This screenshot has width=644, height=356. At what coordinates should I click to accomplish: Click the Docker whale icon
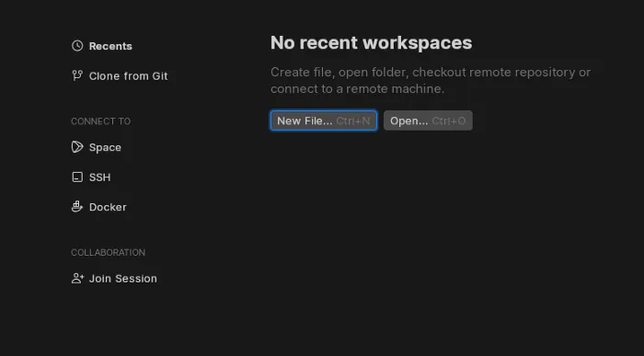(77, 207)
